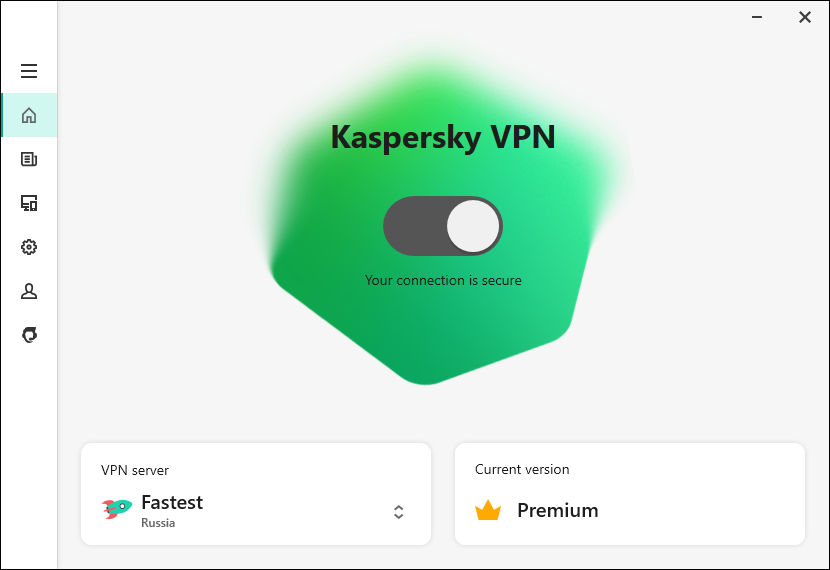Click the rocket icon beside Fastest
This screenshot has width=830, height=570.
[x=117, y=509]
